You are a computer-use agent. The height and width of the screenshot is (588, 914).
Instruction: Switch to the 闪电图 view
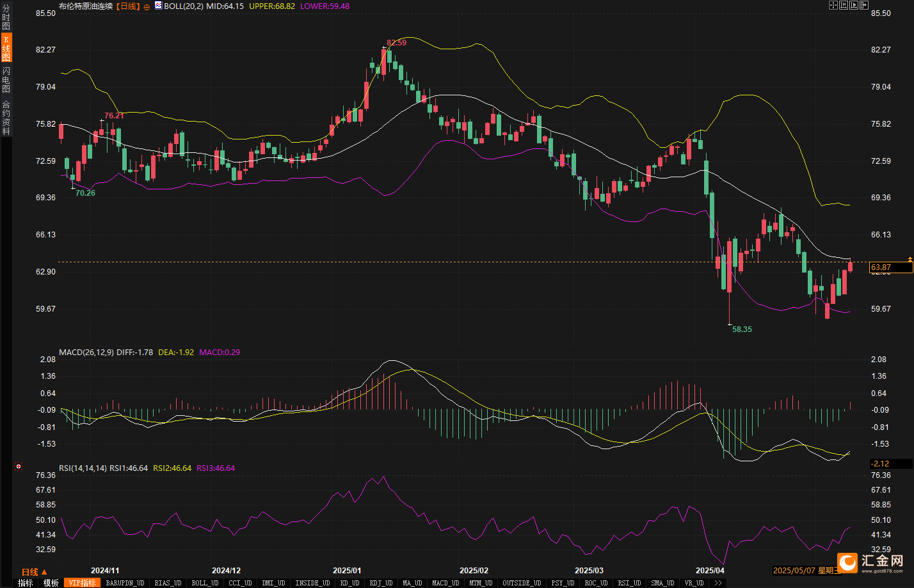click(6, 79)
